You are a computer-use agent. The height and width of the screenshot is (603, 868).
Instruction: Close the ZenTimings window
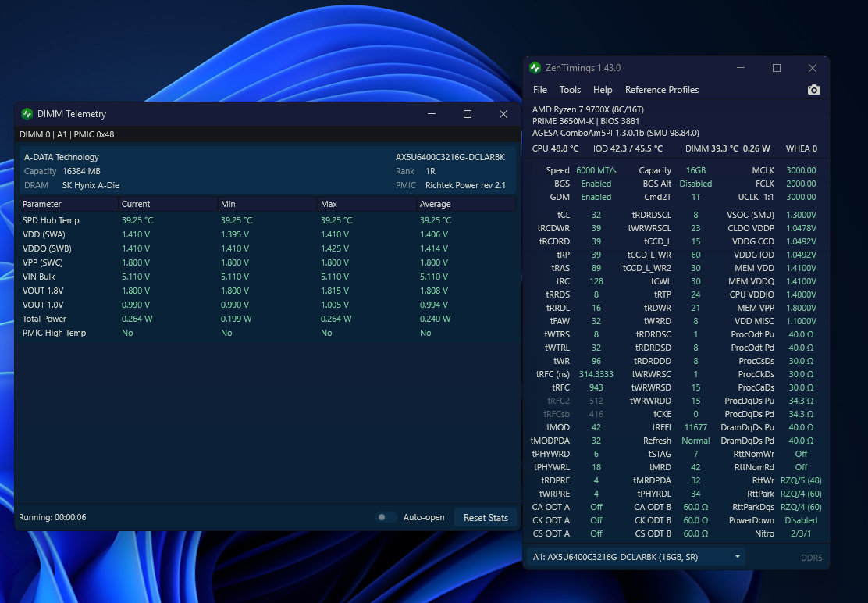812,67
